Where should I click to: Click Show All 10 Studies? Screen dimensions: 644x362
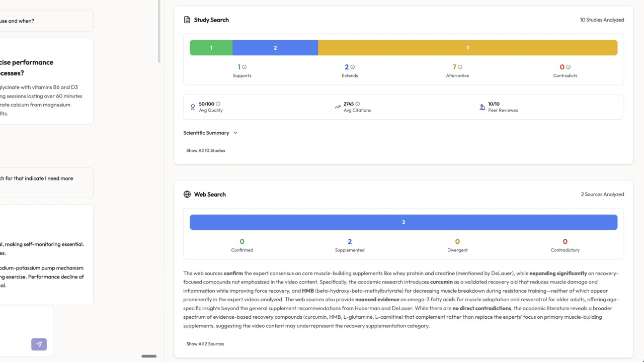coord(205,150)
